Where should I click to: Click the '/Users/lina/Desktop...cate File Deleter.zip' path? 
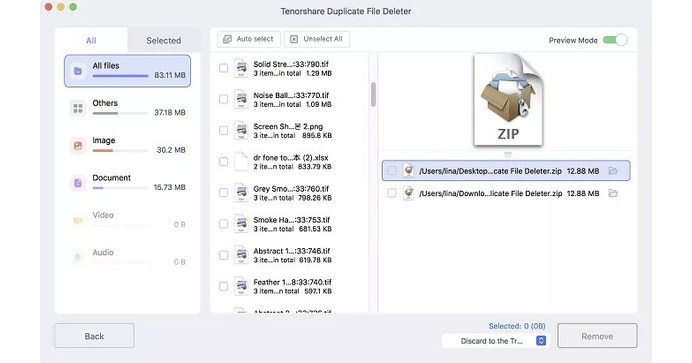click(x=490, y=171)
